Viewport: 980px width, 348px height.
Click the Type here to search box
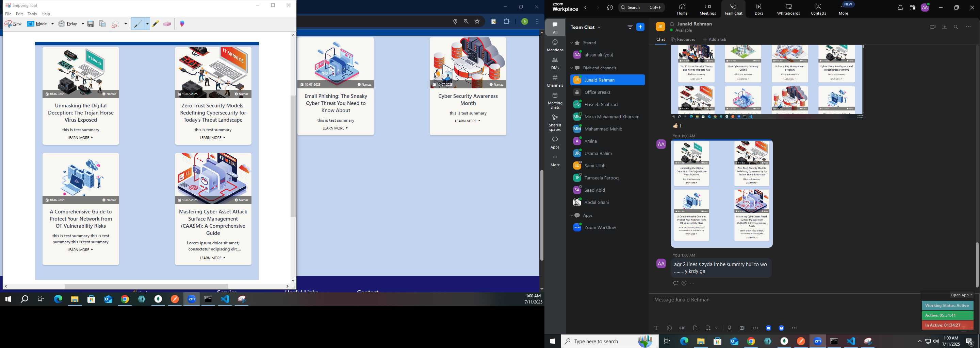tap(610, 341)
